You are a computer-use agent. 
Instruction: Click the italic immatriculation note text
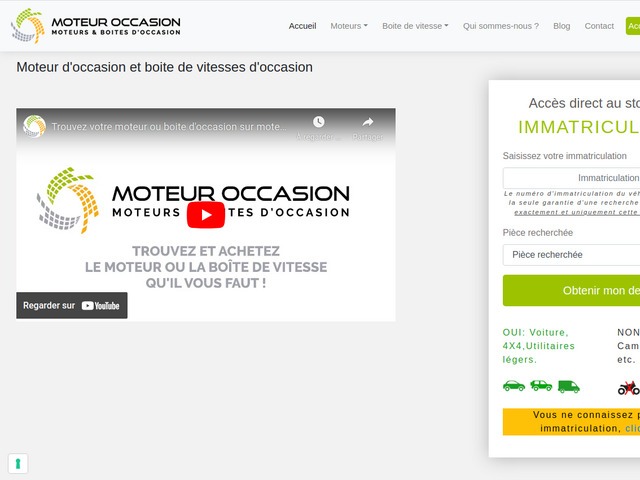(571, 203)
